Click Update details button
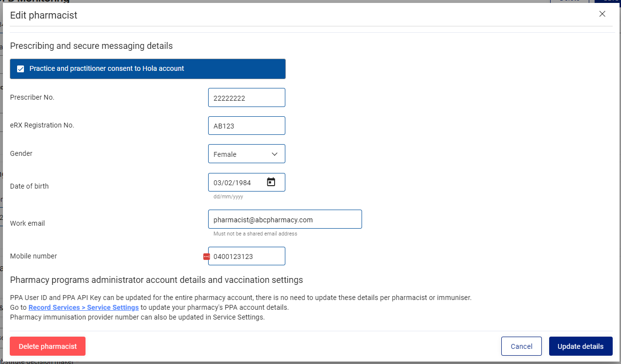Screen dimensions: 621x364 tap(580, 346)
